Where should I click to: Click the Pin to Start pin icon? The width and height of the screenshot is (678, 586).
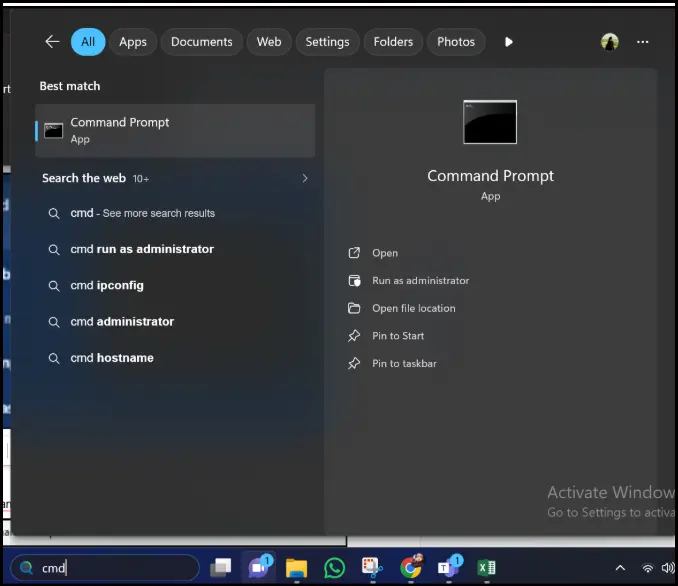pos(354,336)
